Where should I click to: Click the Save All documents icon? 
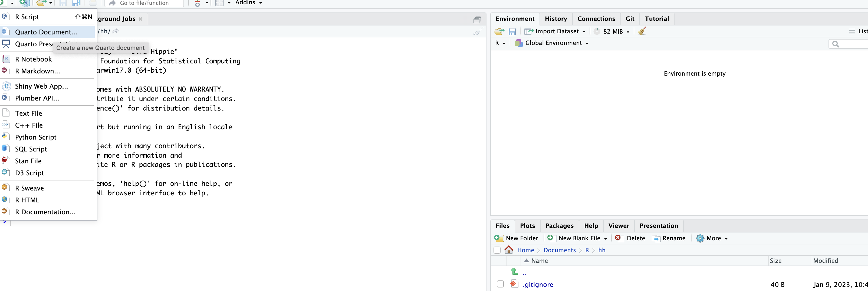click(x=76, y=3)
